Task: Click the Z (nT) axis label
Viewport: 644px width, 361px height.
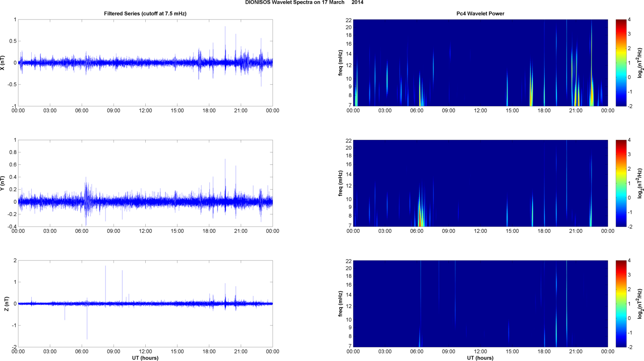Action: pyautogui.click(x=6, y=304)
